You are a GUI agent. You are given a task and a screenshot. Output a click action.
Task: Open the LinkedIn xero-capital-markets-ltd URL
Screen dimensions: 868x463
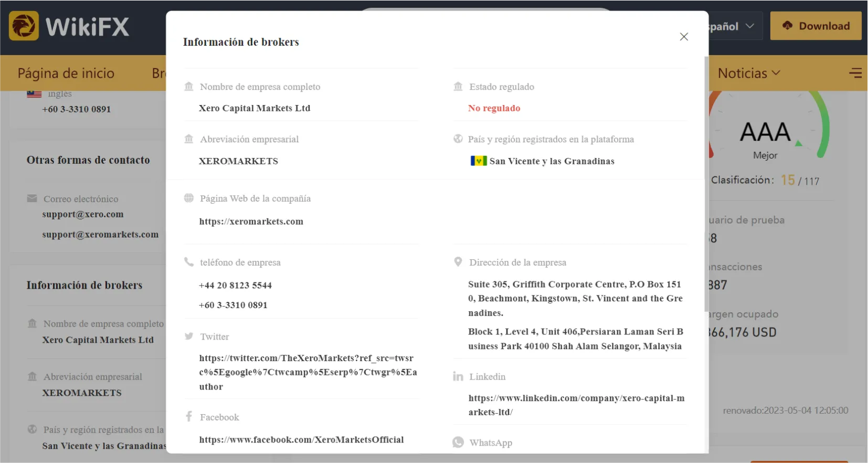576,405
